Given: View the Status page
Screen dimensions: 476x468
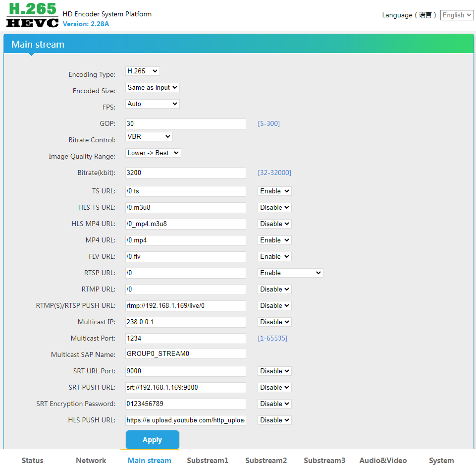Looking at the screenshot, I should 32,461.
